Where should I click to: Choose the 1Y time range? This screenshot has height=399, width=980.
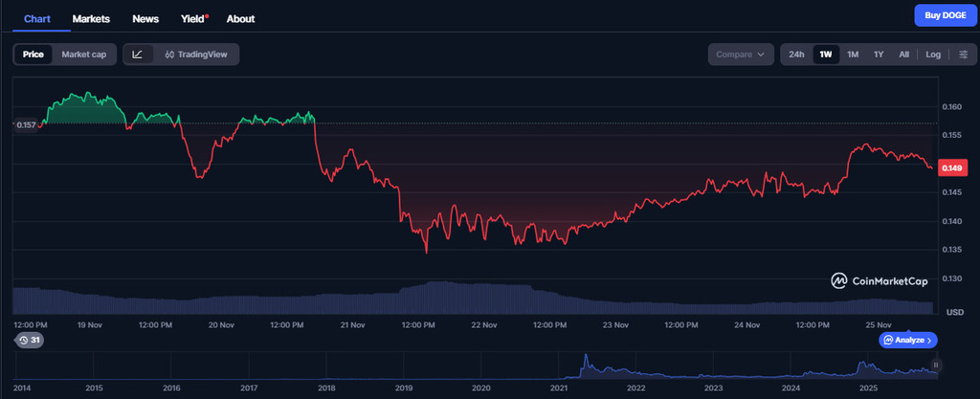click(x=879, y=55)
